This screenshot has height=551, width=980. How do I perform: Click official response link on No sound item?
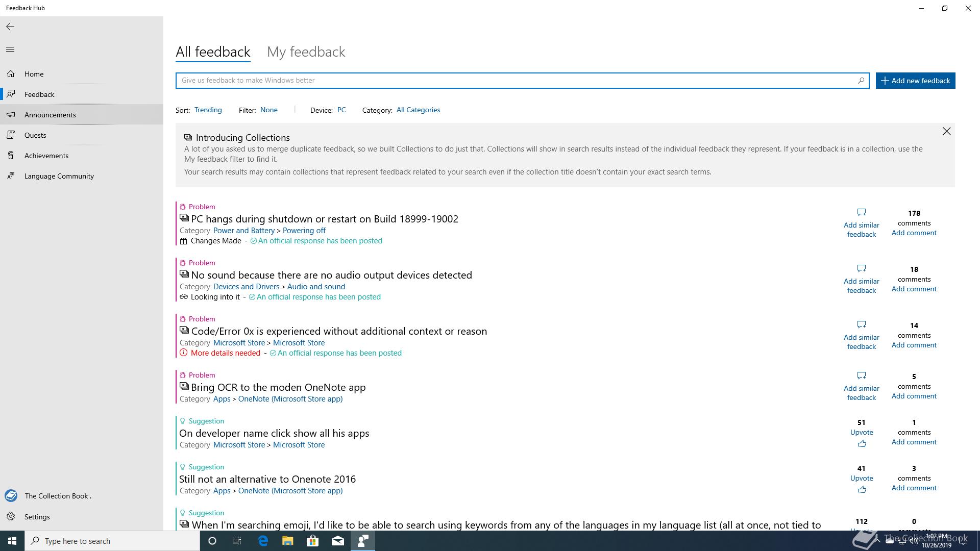pyautogui.click(x=318, y=297)
